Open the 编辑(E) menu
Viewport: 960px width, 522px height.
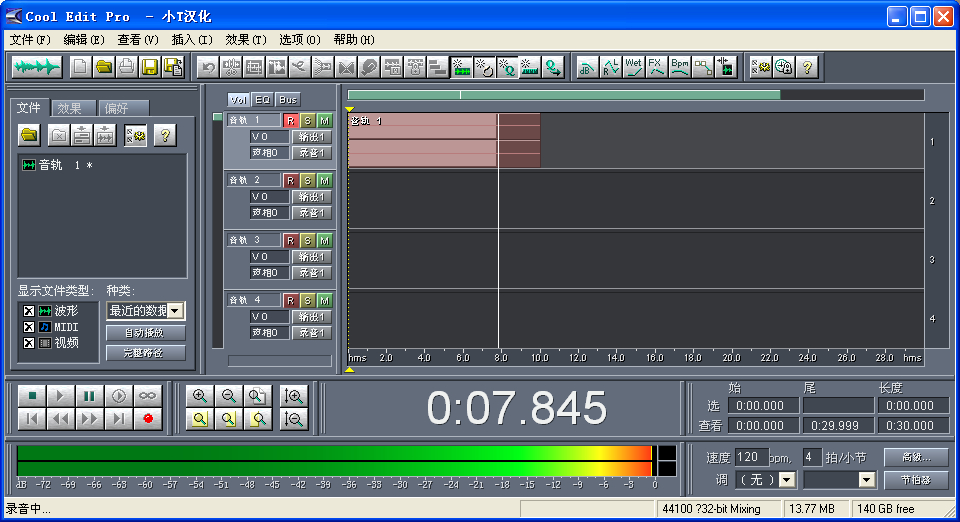tap(84, 40)
